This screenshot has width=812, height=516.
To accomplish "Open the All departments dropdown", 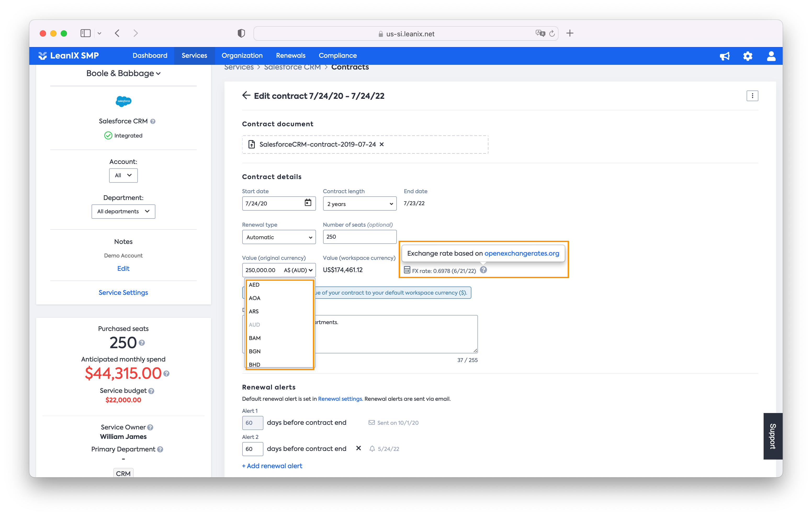I will click(123, 211).
